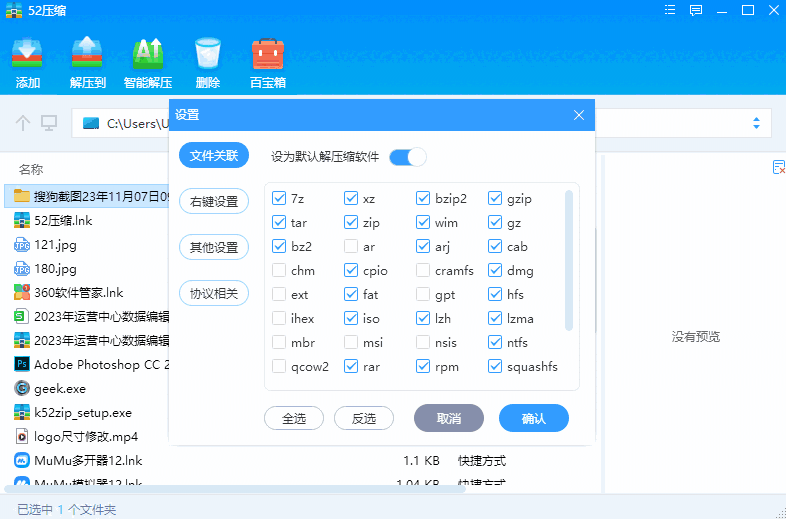Uncheck the rar checkbox
The width and height of the screenshot is (786, 519).
[x=351, y=367]
